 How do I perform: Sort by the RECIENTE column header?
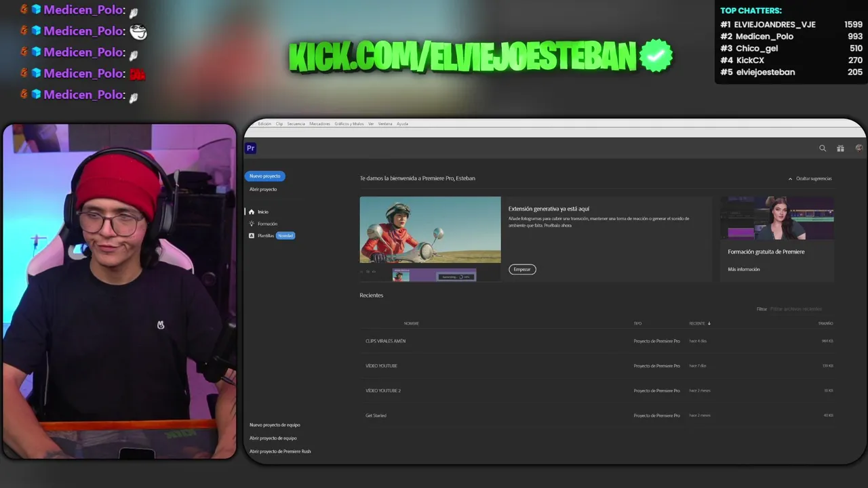point(697,324)
